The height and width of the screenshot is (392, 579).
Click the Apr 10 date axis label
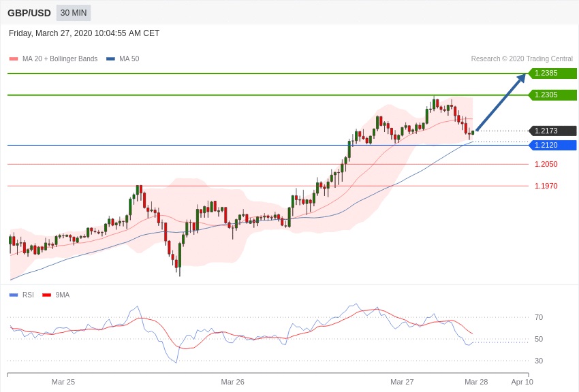coord(522,382)
